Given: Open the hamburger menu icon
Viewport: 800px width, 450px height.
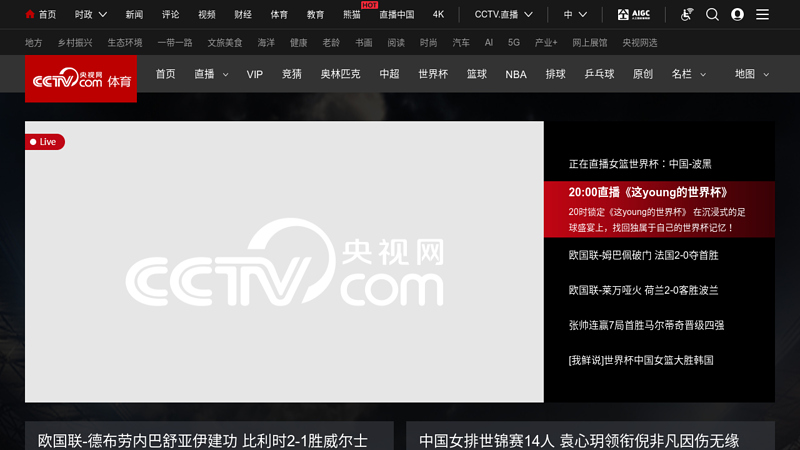Looking at the screenshot, I should (x=762, y=14).
